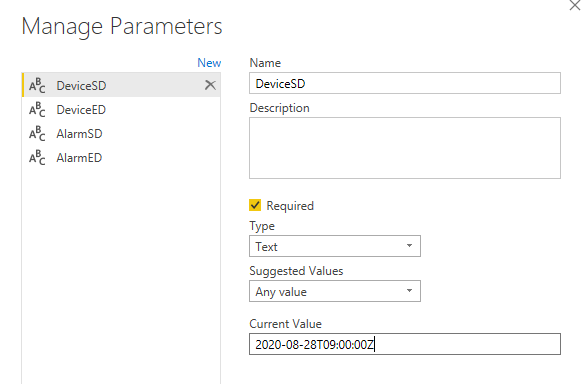Image resolution: width=586 pixels, height=384 pixels.
Task: Uncheck the Required checkbox
Action: pos(255,205)
